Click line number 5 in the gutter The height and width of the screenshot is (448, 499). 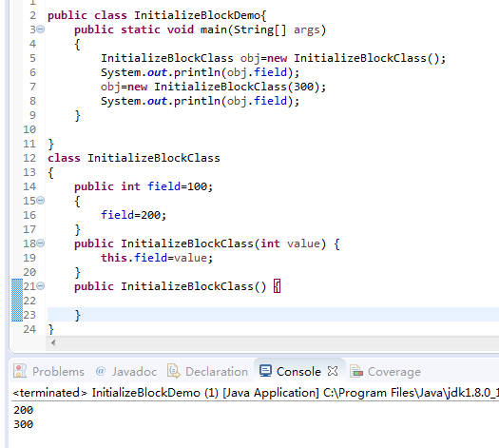(x=32, y=58)
